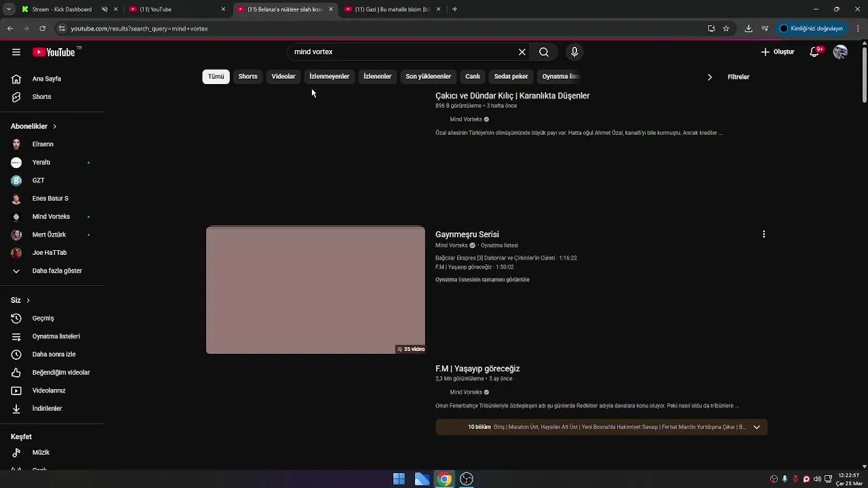Open three-dot menu for Gayrımeşru Serisi
The height and width of the screenshot is (488, 868).
(764, 235)
